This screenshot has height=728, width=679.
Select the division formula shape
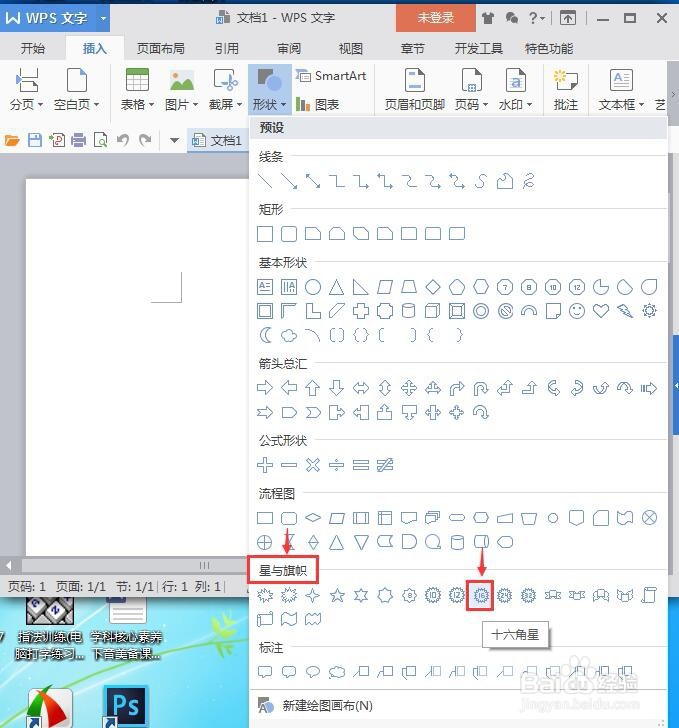click(x=337, y=464)
